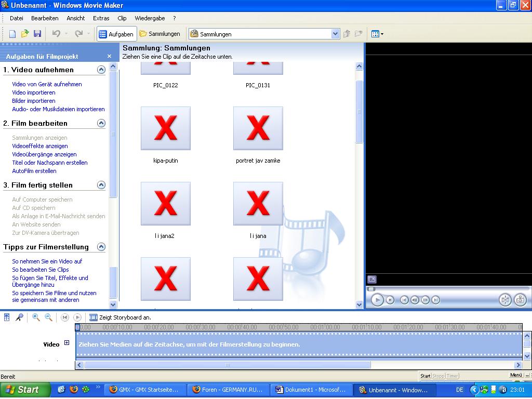Click the Play button in the preview monitor
Image resolution: width=532 pixels, height=399 pixels.
[x=377, y=300]
